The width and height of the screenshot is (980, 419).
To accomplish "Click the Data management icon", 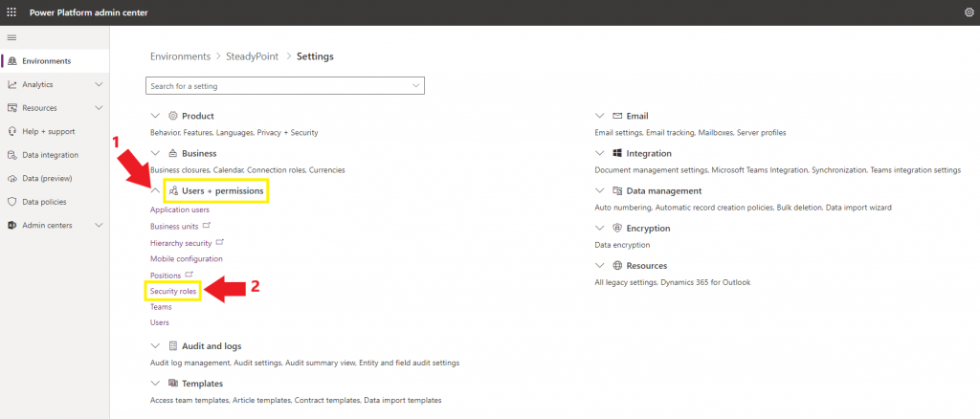I will (x=617, y=191).
